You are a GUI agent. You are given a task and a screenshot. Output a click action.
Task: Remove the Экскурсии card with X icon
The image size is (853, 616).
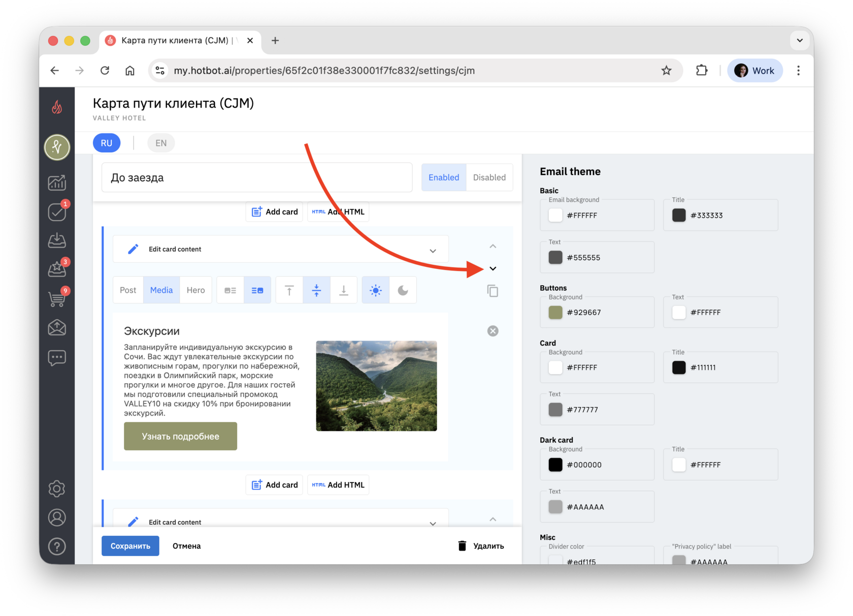(493, 331)
